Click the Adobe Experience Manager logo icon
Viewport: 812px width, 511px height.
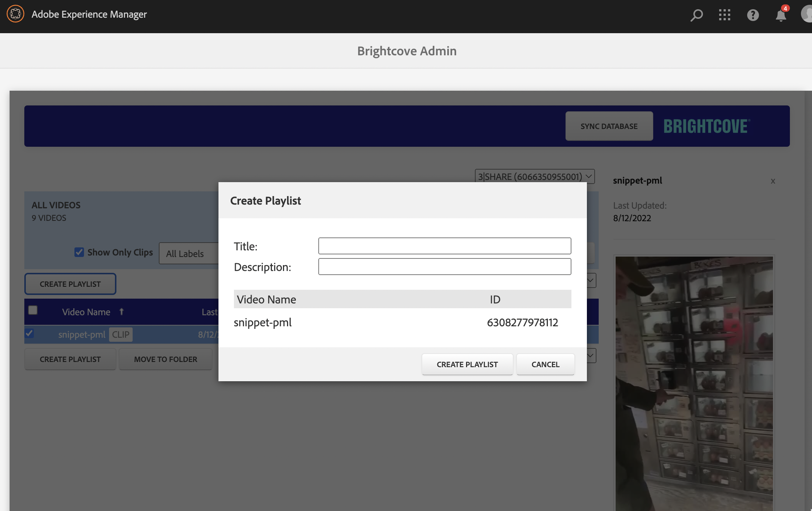tap(15, 14)
